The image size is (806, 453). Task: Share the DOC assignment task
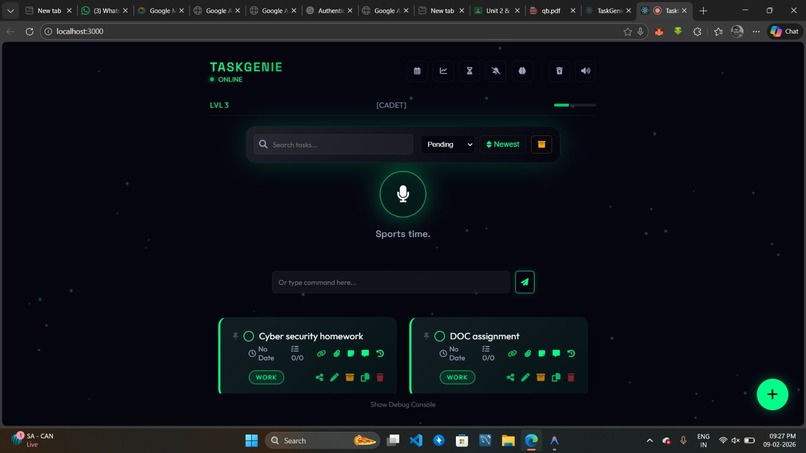(x=510, y=377)
